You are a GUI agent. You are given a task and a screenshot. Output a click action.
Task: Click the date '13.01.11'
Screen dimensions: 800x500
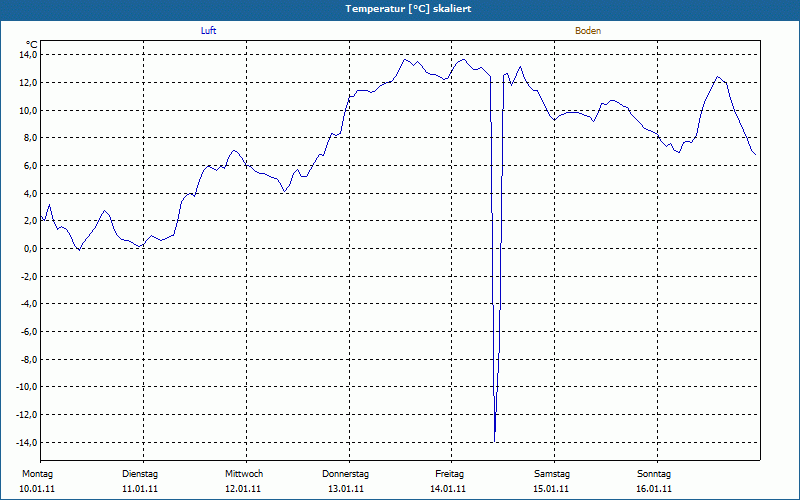point(346,489)
